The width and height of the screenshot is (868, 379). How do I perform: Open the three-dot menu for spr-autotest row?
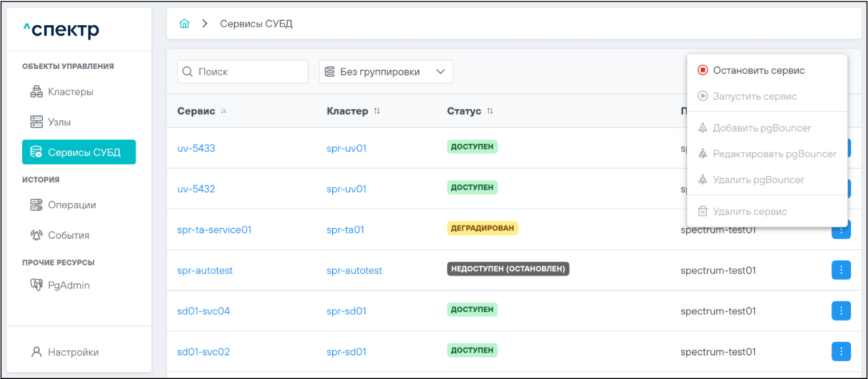point(841,270)
